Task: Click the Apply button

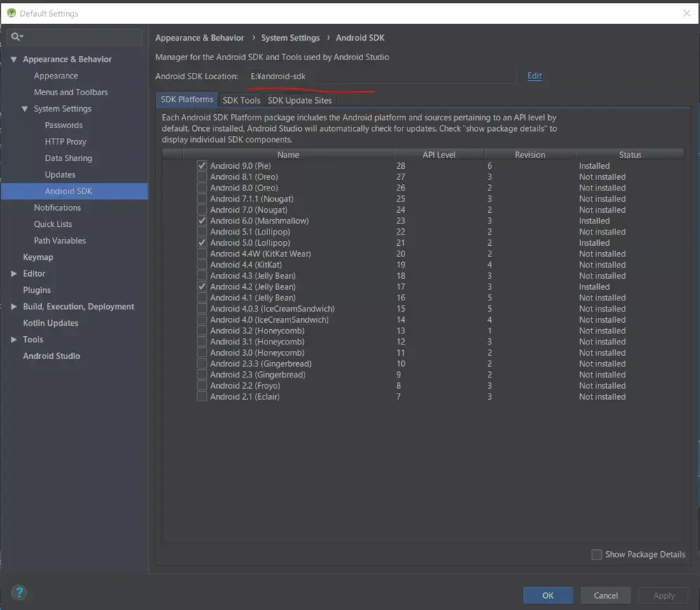Action: [664, 595]
